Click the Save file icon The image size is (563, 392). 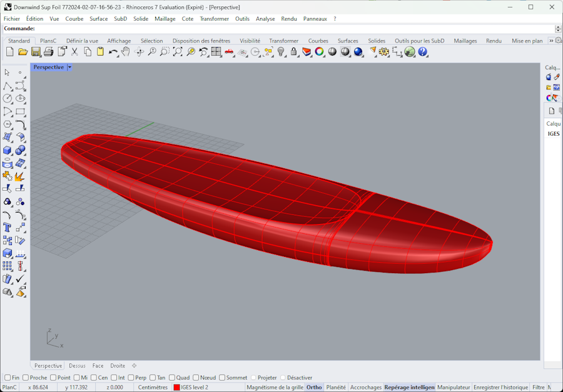[x=36, y=52]
